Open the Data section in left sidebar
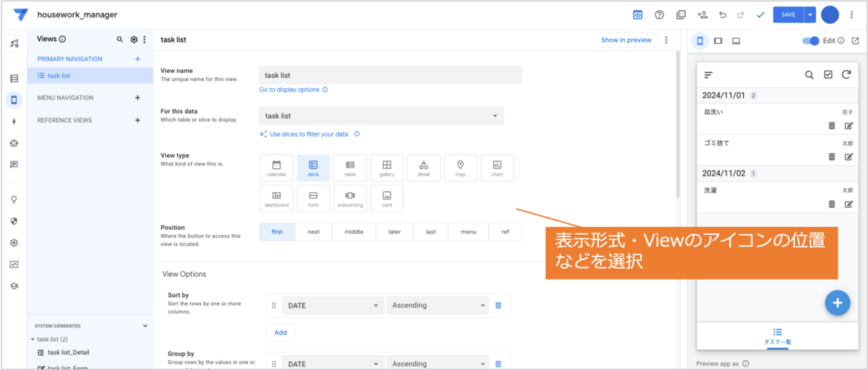Viewport: 868px width, 370px height. [x=14, y=78]
